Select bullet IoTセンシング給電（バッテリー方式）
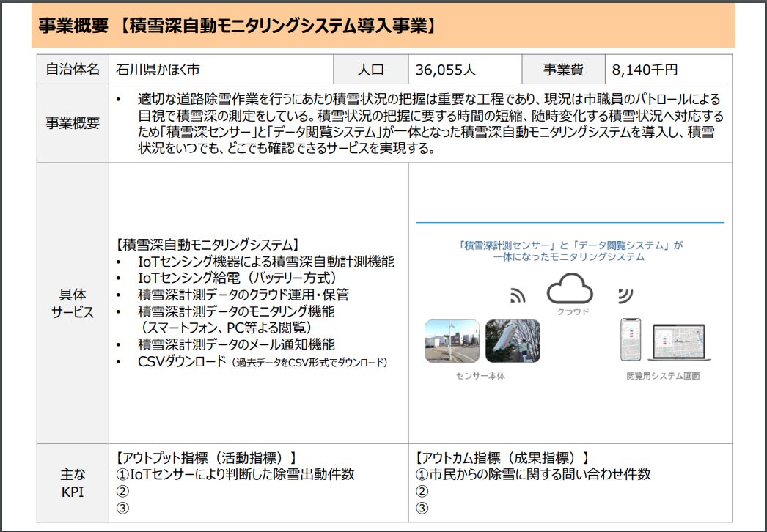 239,278
